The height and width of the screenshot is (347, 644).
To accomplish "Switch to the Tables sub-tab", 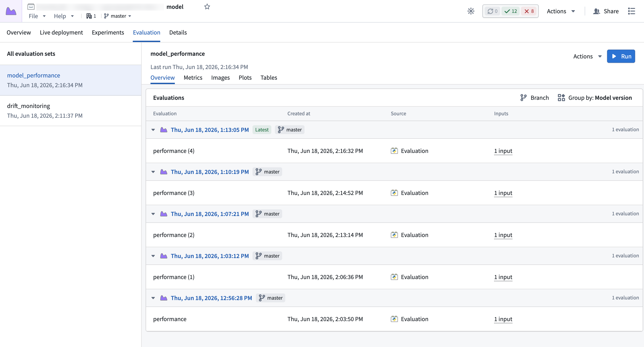I will [x=269, y=77].
